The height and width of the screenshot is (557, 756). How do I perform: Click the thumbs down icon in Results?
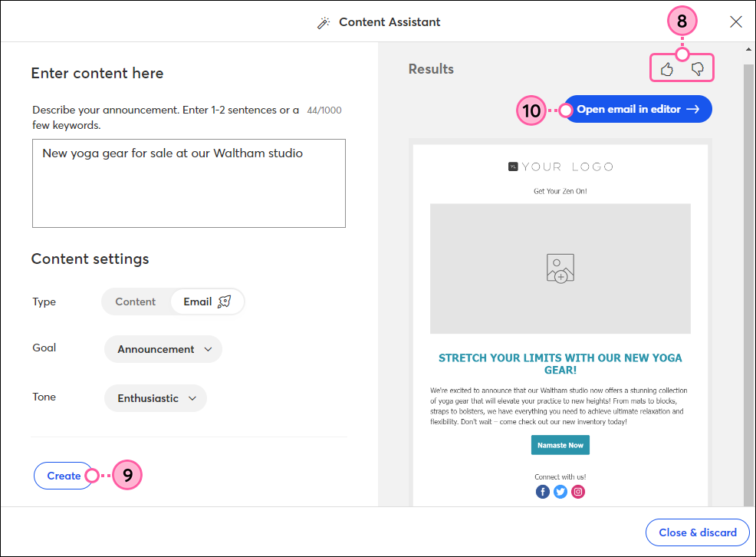698,68
